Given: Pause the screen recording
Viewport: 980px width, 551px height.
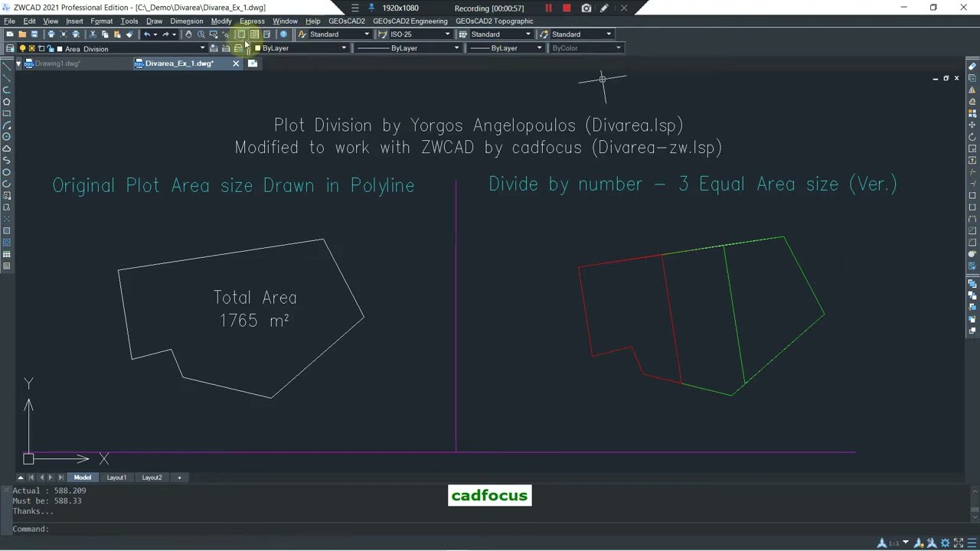Looking at the screenshot, I should click(548, 8).
